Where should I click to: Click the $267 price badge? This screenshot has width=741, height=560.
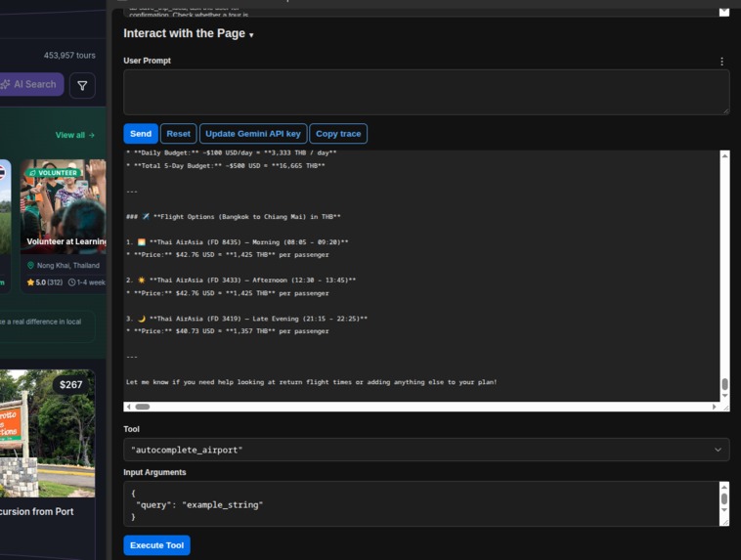(71, 385)
